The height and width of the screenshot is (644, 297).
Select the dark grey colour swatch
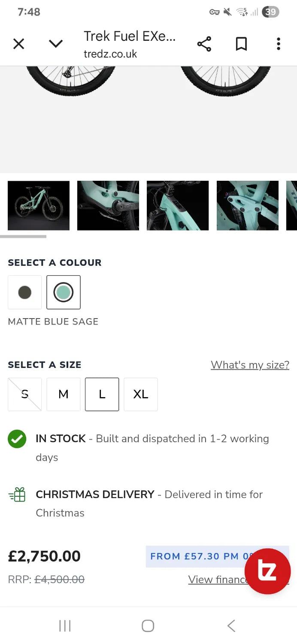(25, 292)
